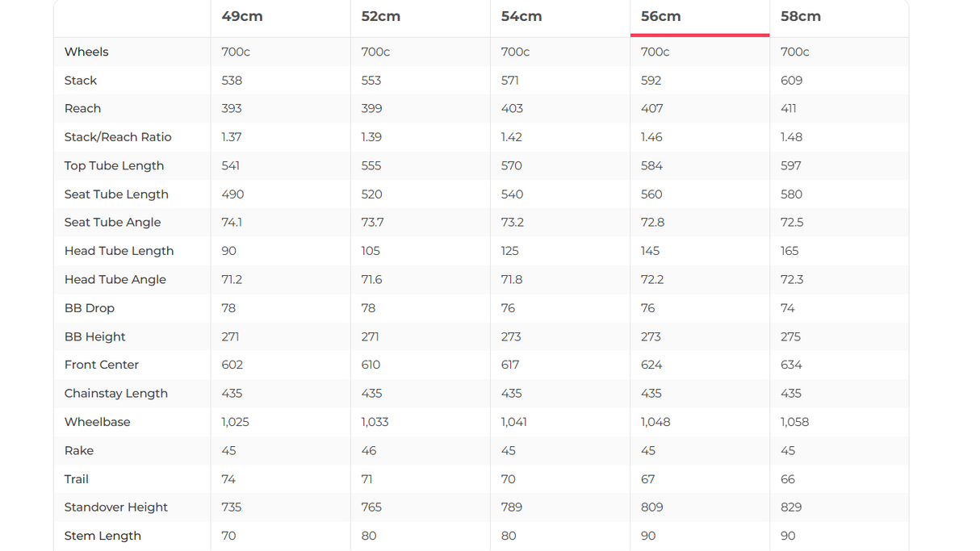This screenshot has height=551, width=980.
Task: Click the Head Tube Angle label
Action: (x=115, y=280)
